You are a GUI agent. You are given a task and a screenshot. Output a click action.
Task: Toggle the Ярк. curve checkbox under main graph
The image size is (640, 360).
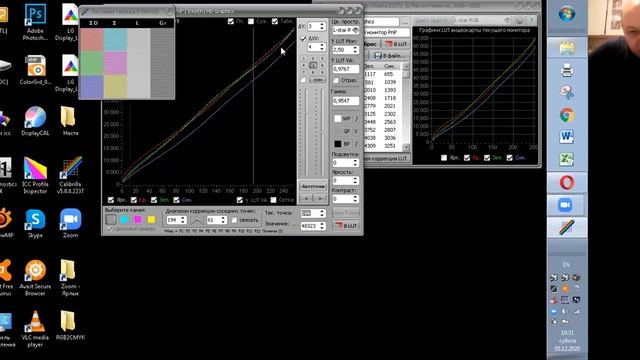pos(111,200)
